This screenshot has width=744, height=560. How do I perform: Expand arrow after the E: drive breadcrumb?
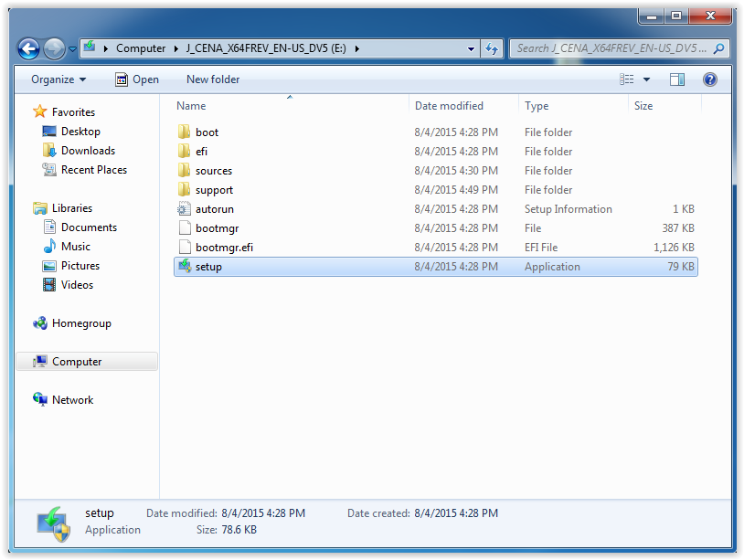pos(356,48)
